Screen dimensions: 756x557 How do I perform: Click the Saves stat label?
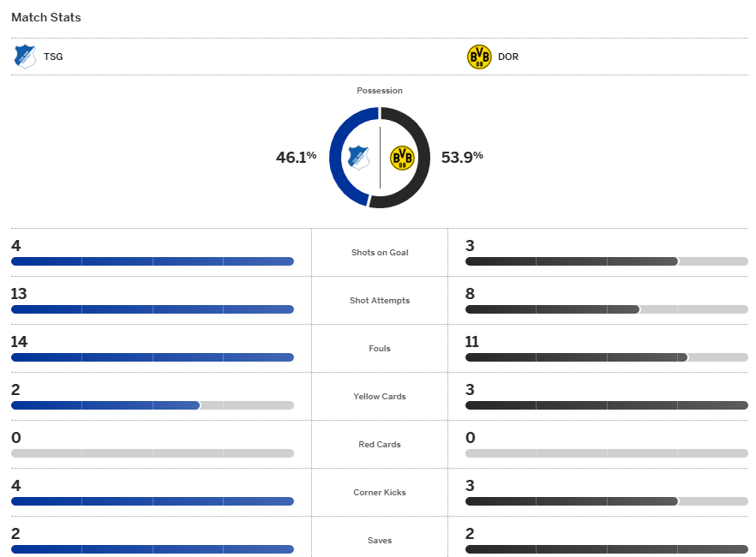click(380, 541)
